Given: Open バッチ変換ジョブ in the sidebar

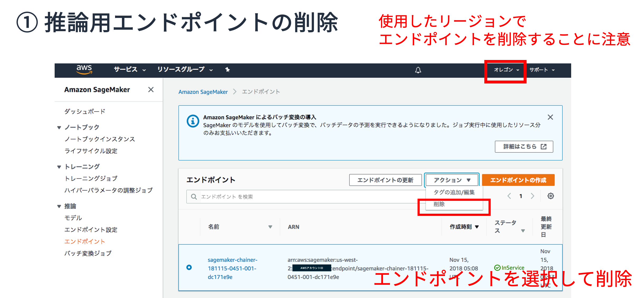Looking at the screenshot, I should (x=88, y=253).
